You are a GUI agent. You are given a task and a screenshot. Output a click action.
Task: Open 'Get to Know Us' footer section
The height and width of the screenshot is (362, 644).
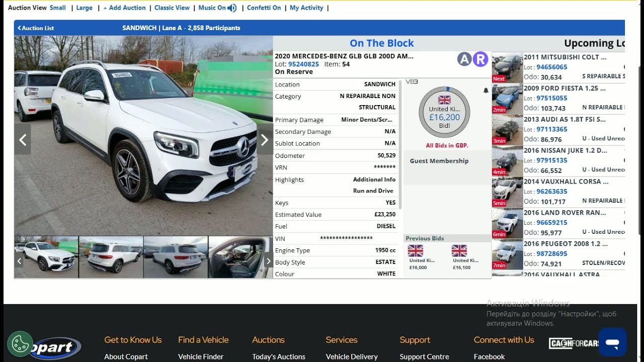tap(133, 340)
